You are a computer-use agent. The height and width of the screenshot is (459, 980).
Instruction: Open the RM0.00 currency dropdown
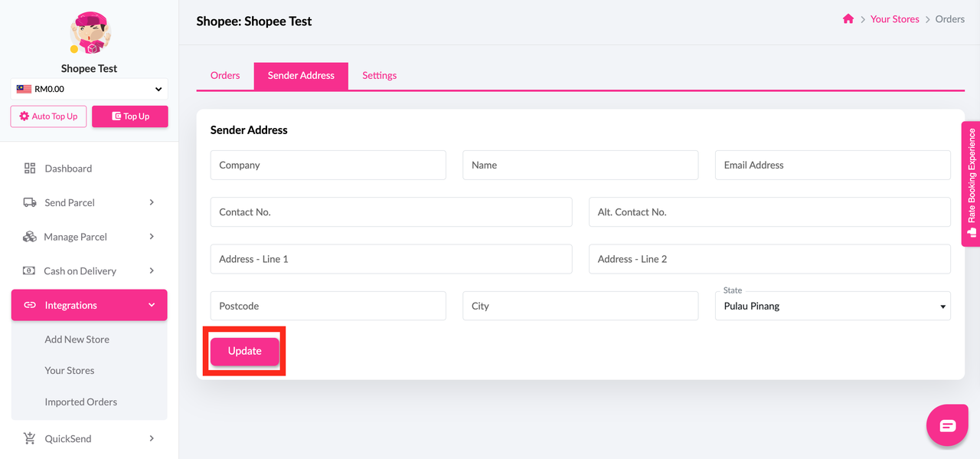(x=90, y=89)
